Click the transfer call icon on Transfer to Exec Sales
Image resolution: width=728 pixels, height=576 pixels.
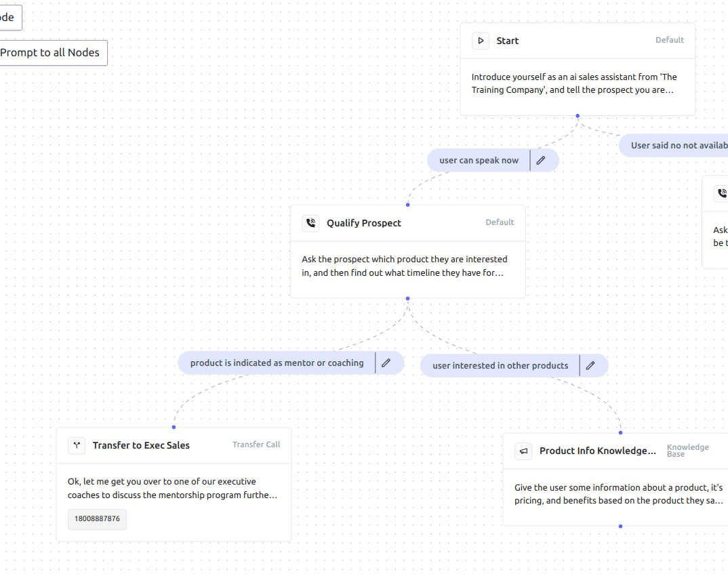point(76,445)
